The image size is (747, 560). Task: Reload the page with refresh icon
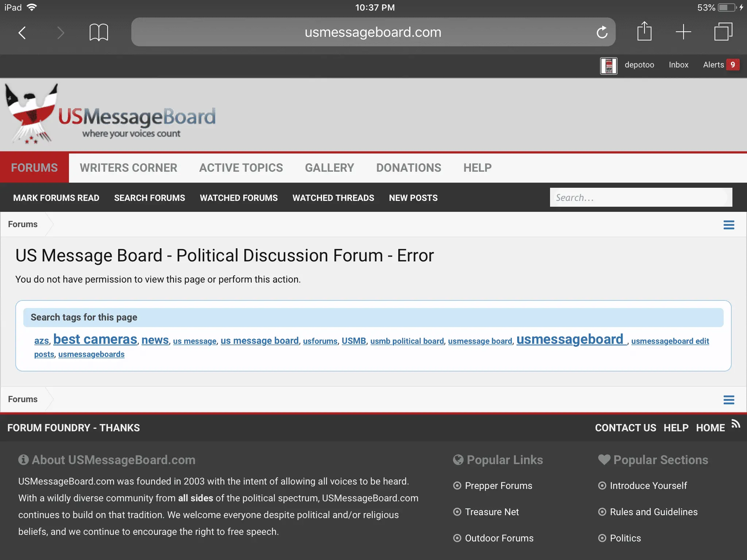(x=602, y=32)
